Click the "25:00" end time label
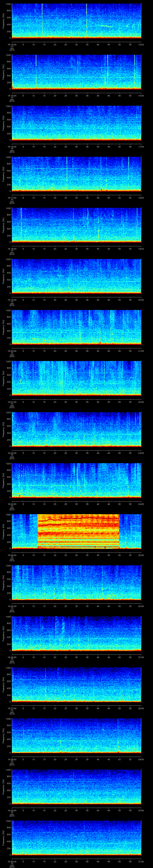 point(141,555)
